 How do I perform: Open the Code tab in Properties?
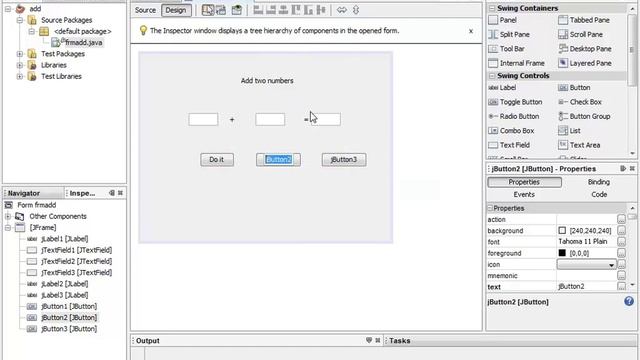(x=599, y=195)
